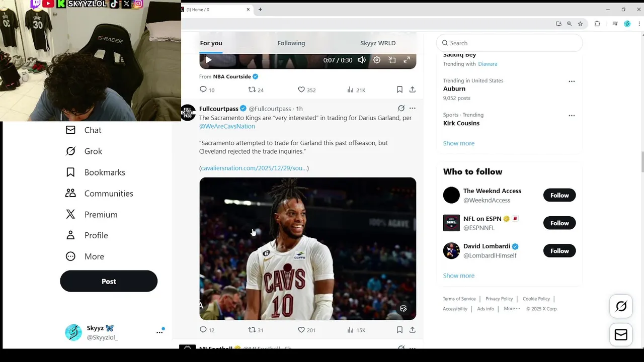
Task: Expand the More menu in sidebar
Action: pos(85,256)
